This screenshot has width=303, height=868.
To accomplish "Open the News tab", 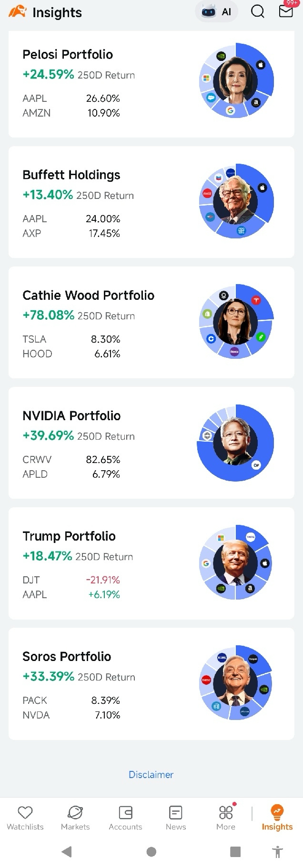I will (x=176, y=818).
